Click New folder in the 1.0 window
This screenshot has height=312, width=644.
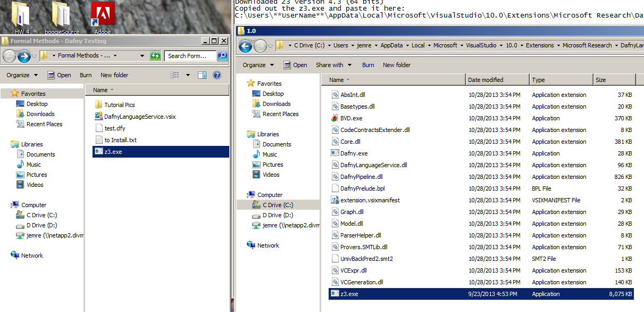pyautogui.click(x=397, y=65)
